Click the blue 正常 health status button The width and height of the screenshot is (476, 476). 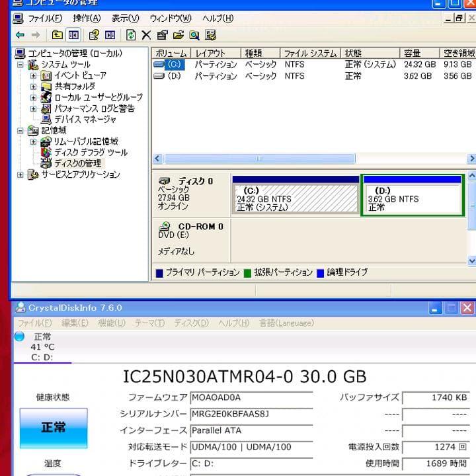coord(54,428)
